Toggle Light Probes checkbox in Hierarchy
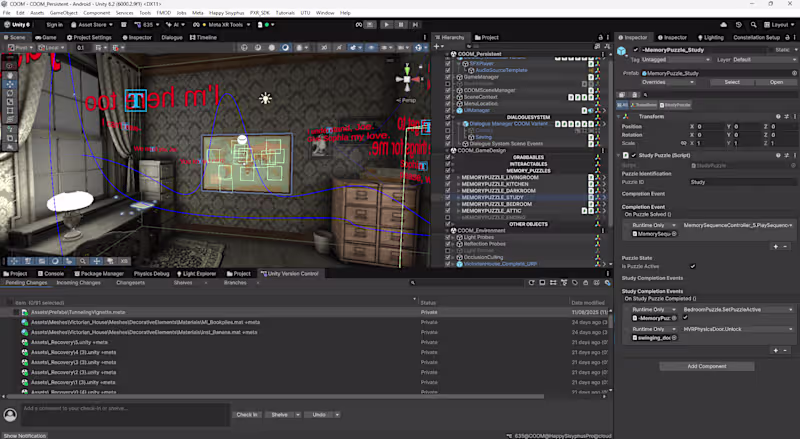The image size is (800, 439). click(x=448, y=237)
